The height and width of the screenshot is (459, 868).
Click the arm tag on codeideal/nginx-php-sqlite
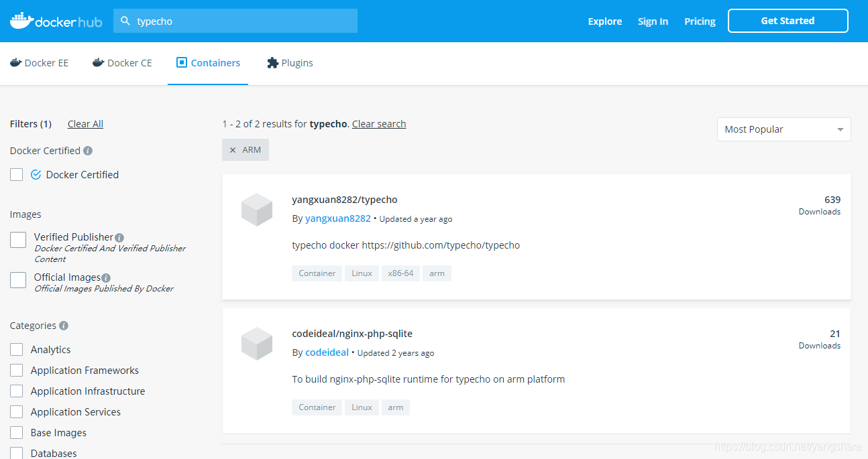click(396, 407)
